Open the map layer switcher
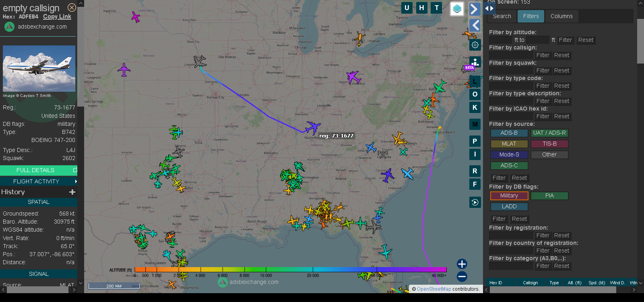Image resolution: width=644 pixels, height=302 pixels. coord(457,9)
